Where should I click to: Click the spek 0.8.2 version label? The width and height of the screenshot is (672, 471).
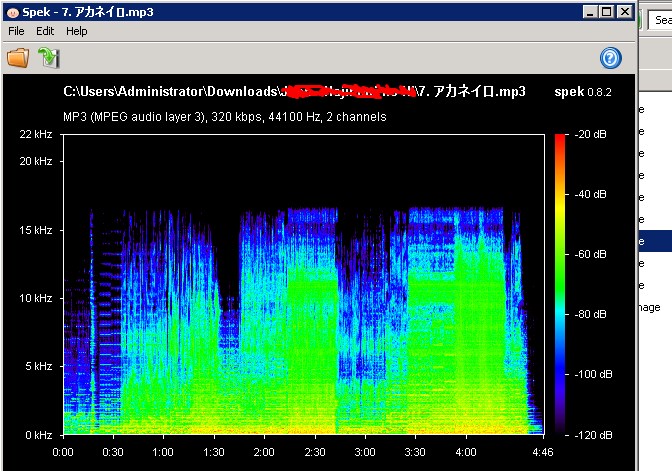[x=583, y=92]
